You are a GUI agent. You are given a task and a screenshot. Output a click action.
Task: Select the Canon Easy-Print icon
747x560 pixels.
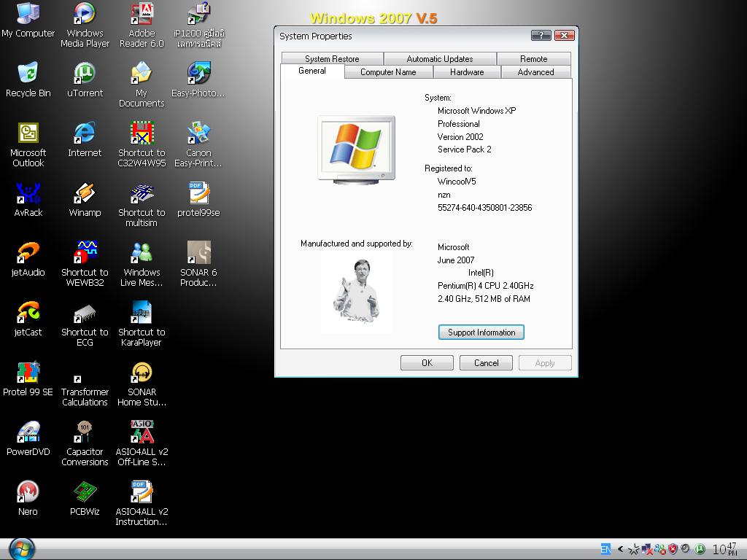click(x=198, y=145)
